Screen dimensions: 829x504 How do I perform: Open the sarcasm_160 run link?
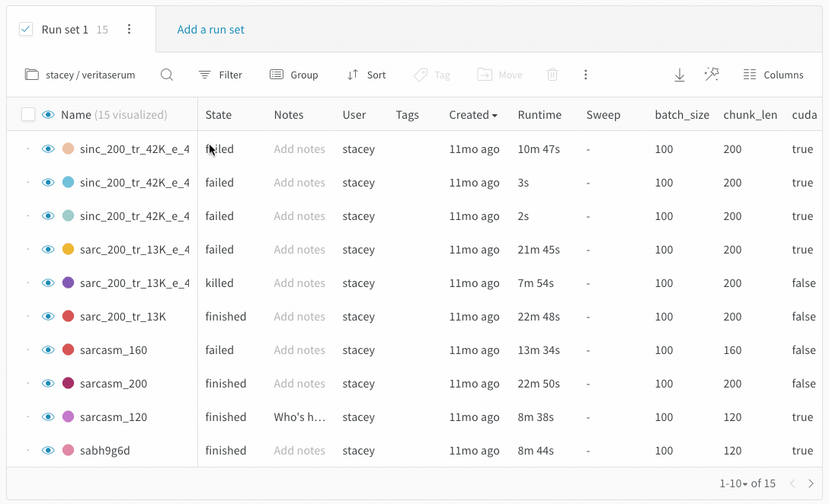(x=114, y=350)
